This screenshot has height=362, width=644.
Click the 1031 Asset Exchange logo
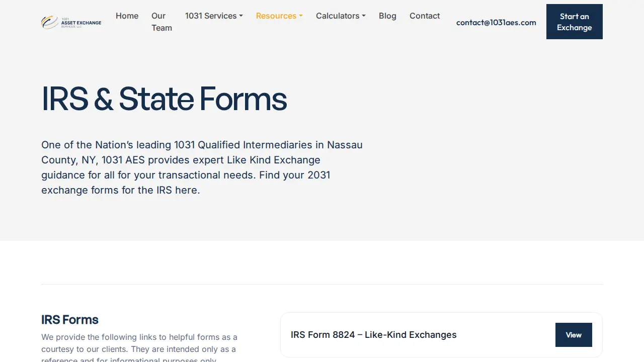pyautogui.click(x=71, y=22)
